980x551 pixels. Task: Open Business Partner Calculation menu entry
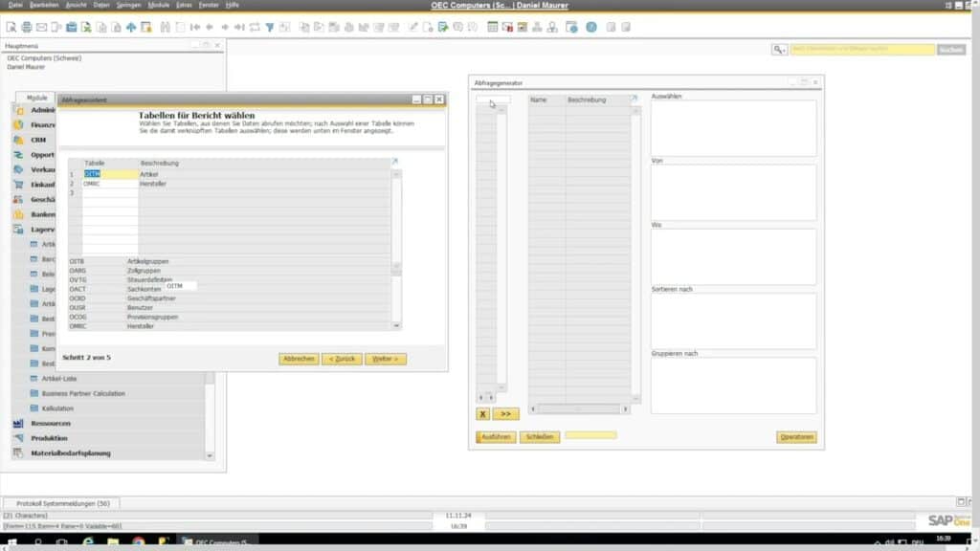[84, 393]
